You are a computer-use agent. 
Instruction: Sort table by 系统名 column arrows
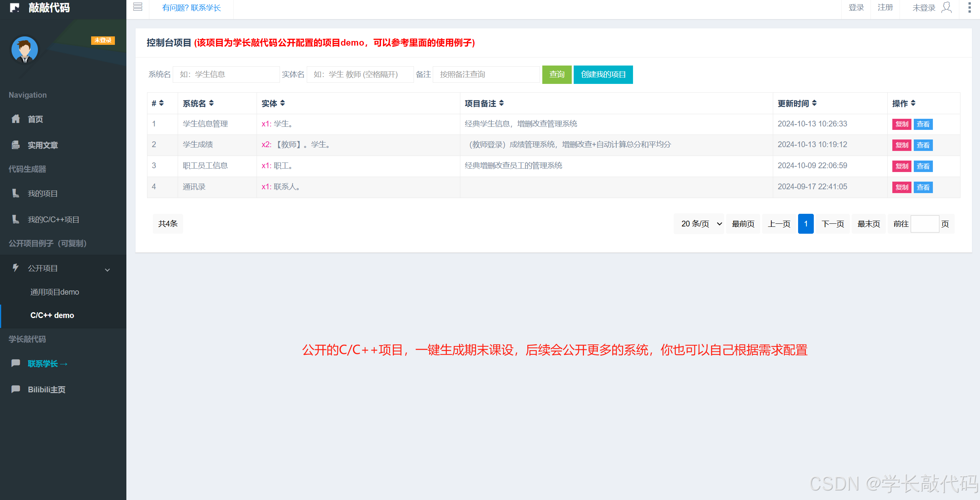pos(211,103)
